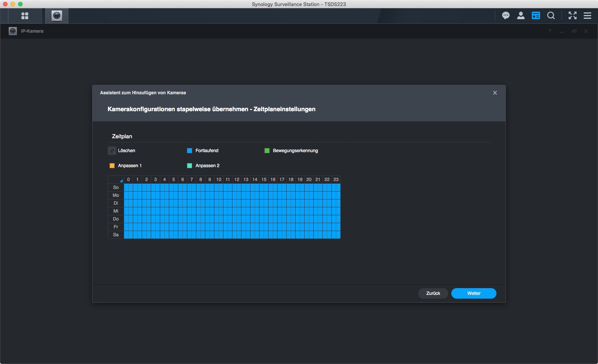Viewport: 598px width, 364px height.
Task: Close the camera assistant dialog
Action: 495,93
